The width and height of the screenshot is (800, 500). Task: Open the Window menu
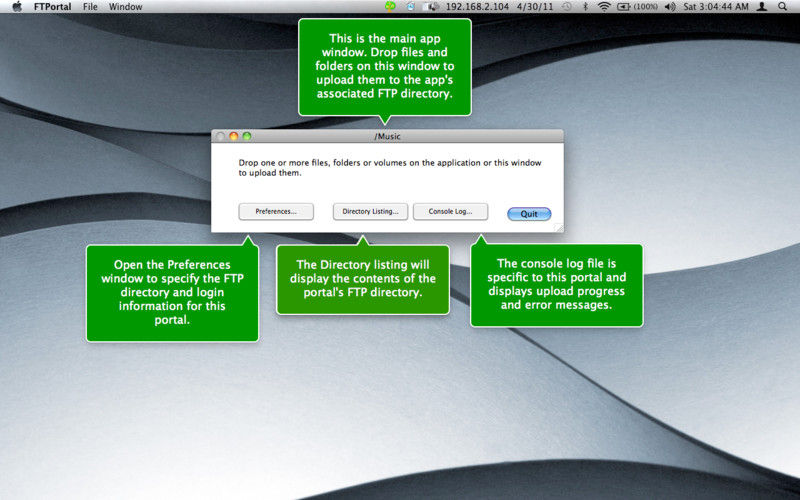(x=126, y=7)
